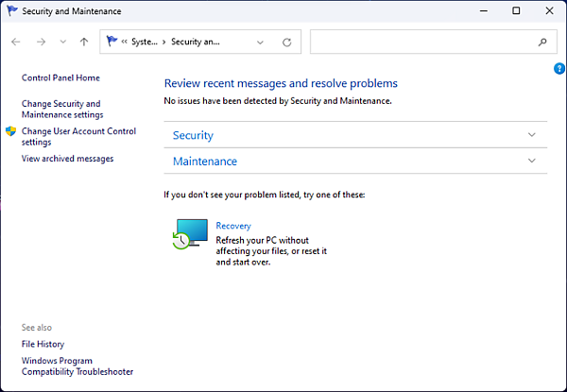Open Change User Account Control settings
The width and height of the screenshot is (567, 392).
[78, 137]
